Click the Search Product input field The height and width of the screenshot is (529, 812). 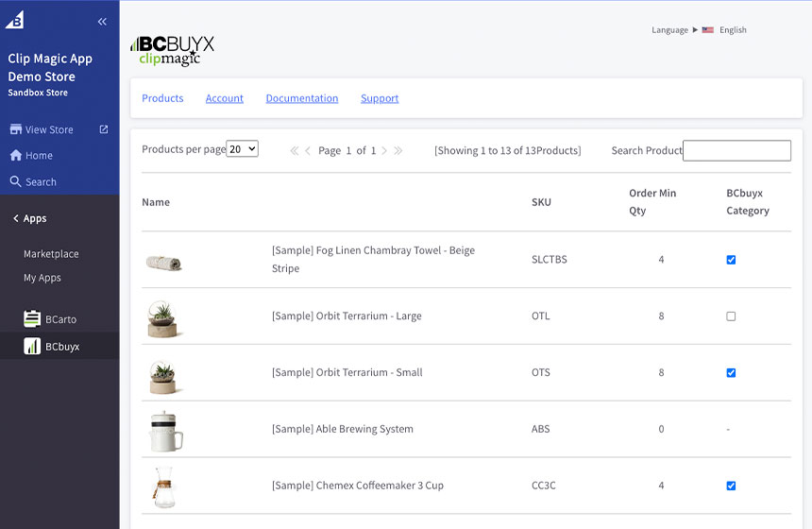pyautogui.click(x=736, y=151)
